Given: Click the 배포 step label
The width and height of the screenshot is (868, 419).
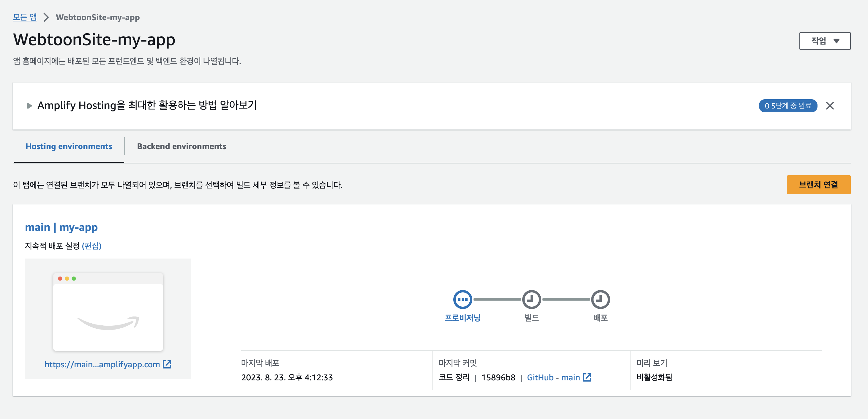Looking at the screenshot, I should (x=600, y=318).
